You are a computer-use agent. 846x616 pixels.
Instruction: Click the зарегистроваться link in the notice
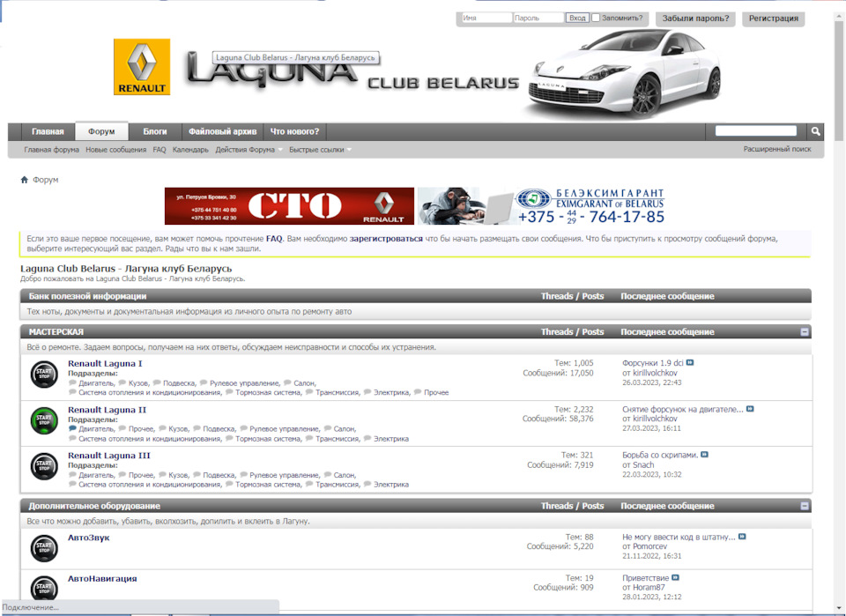(386, 239)
